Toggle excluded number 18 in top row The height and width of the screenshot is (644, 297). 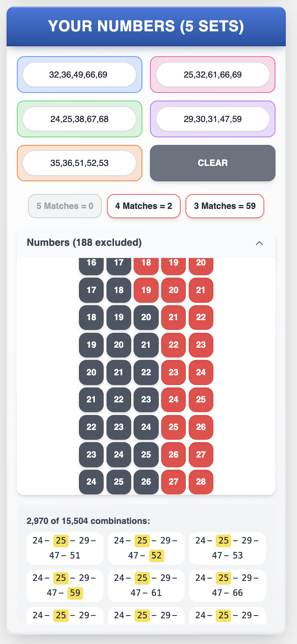point(146,262)
